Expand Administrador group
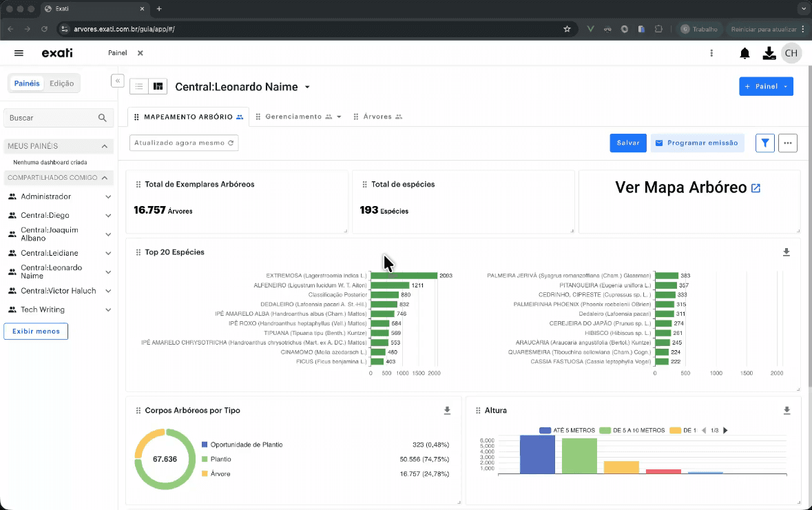The height and width of the screenshot is (510, 812). click(108, 197)
